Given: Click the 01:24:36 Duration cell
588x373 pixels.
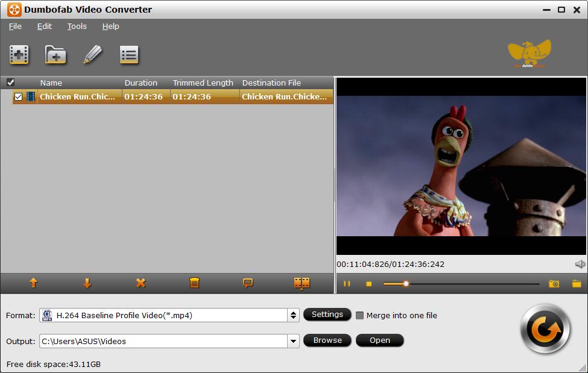Looking at the screenshot, I should pyautogui.click(x=146, y=97).
